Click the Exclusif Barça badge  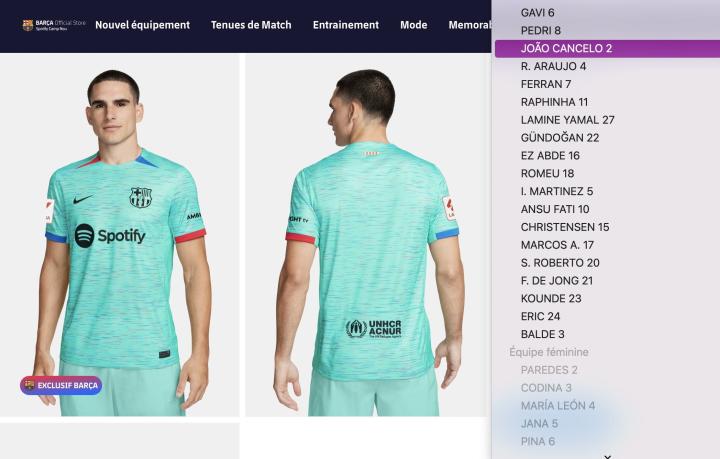tap(61, 386)
